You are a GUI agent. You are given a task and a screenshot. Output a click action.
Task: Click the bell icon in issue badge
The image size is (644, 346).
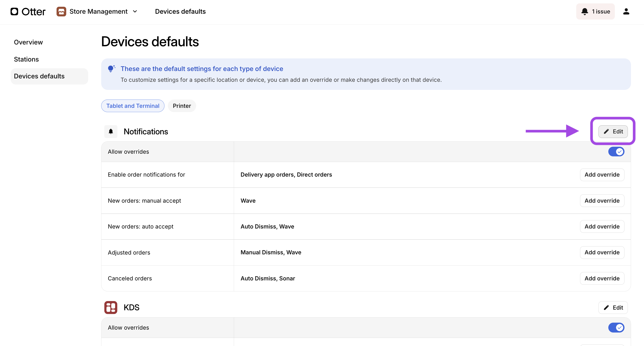point(585,11)
